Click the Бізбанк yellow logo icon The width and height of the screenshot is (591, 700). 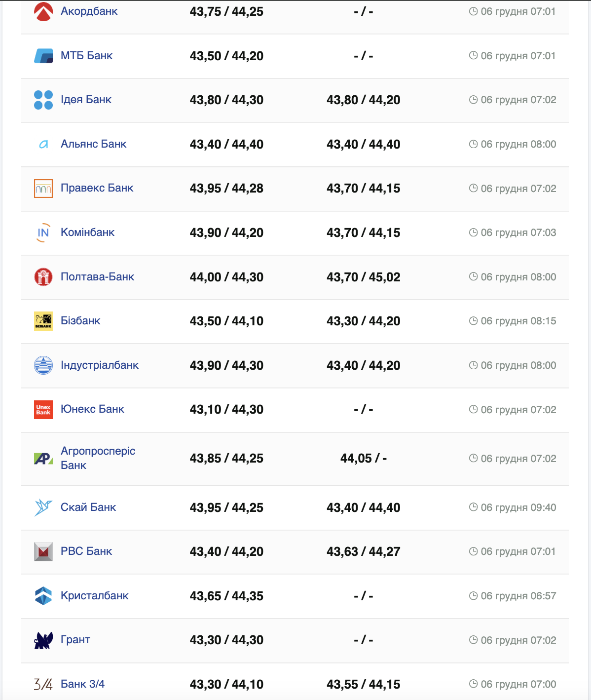pos(43,321)
